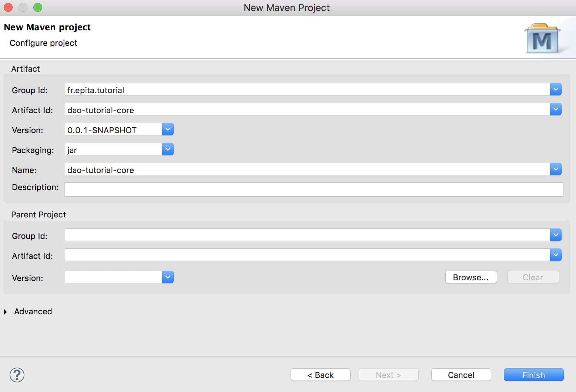The height and width of the screenshot is (392, 576).
Task: Click the Browse... button
Action: click(x=471, y=277)
